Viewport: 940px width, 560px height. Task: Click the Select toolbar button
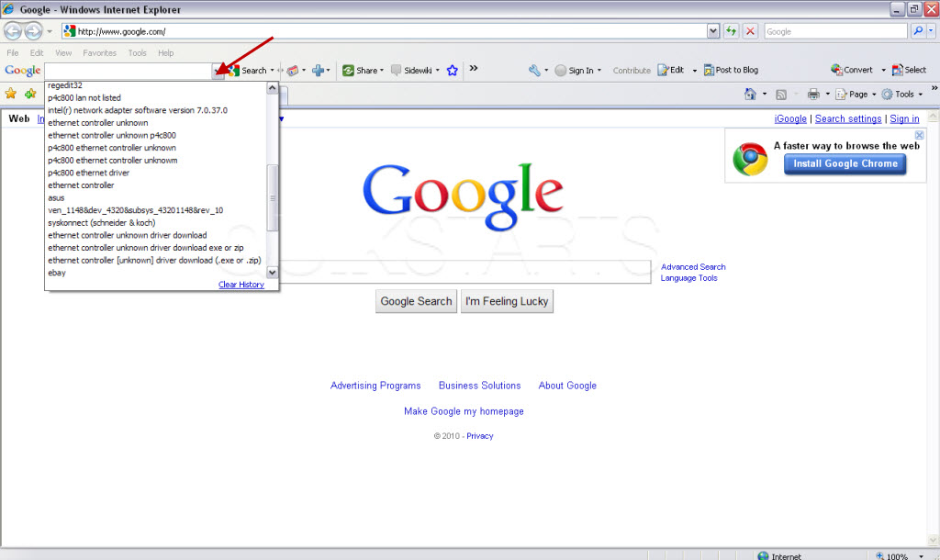click(909, 70)
